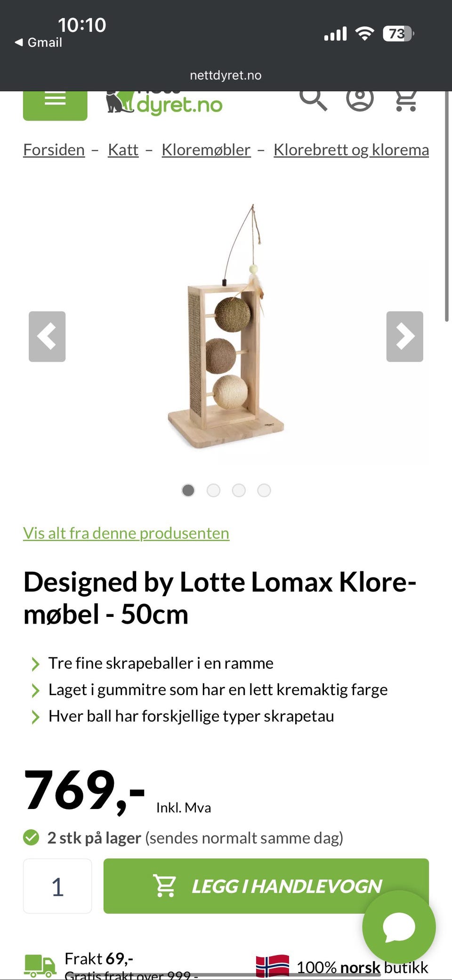Image resolution: width=452 pixels, height=980 pixels.
Task: Select the first carousel dot indicator
Action: coord(188,490)
